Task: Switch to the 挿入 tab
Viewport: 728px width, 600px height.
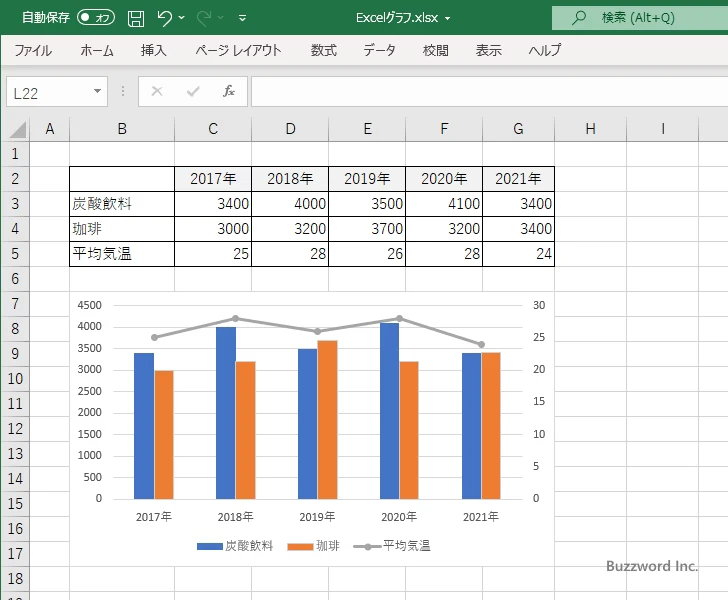Action: click(x=154, y=50)
